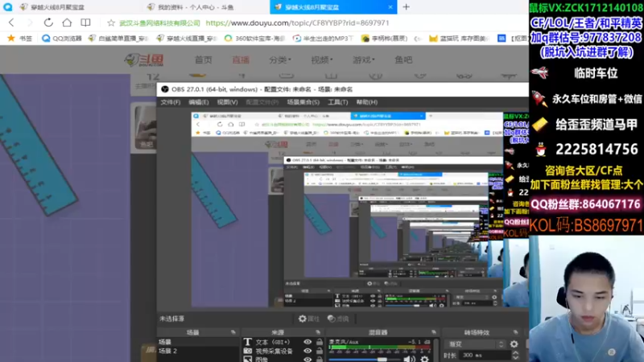
Task: Open the browser home page icon
Action: (67, 23)
